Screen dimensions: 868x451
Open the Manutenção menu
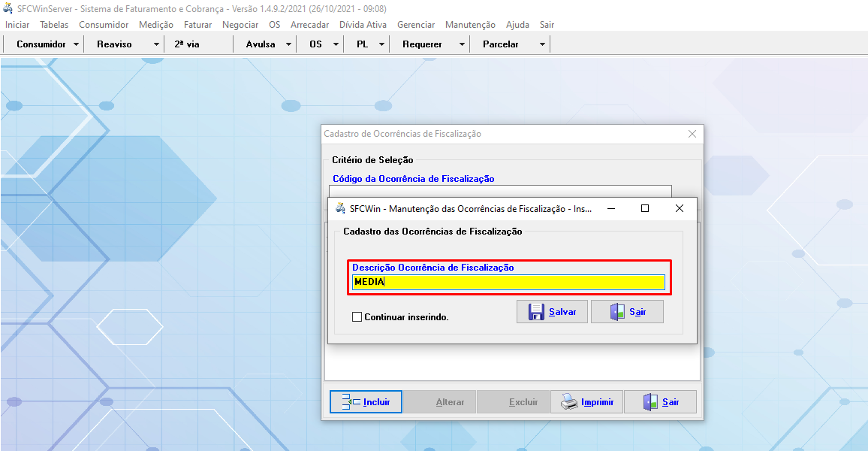[x=470, y=24]
